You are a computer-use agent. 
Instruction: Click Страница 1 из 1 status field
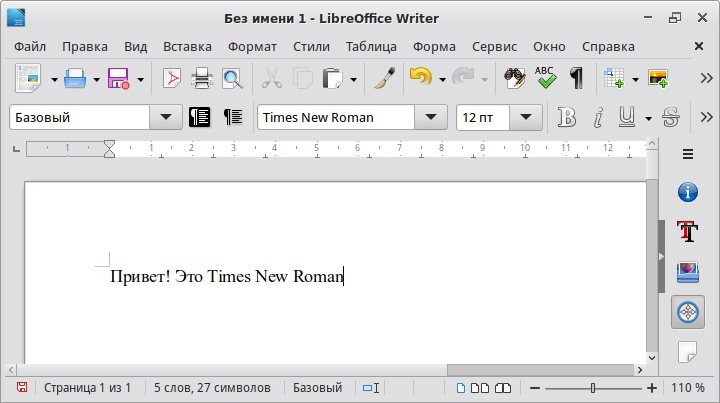pyautogui.click(x=87, y=388)
